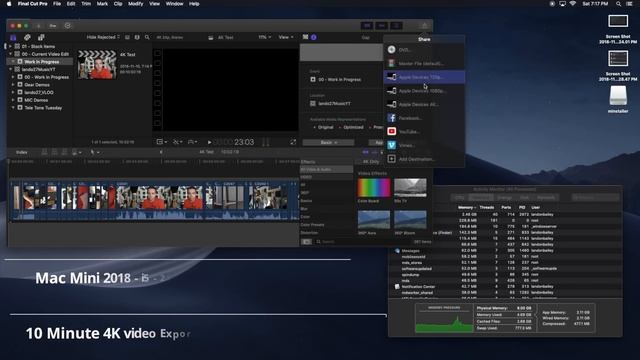This screenshot has height=360, width=640.
Task: Click the Spotlight search icon in menu bar
Action: coord(619,4)
